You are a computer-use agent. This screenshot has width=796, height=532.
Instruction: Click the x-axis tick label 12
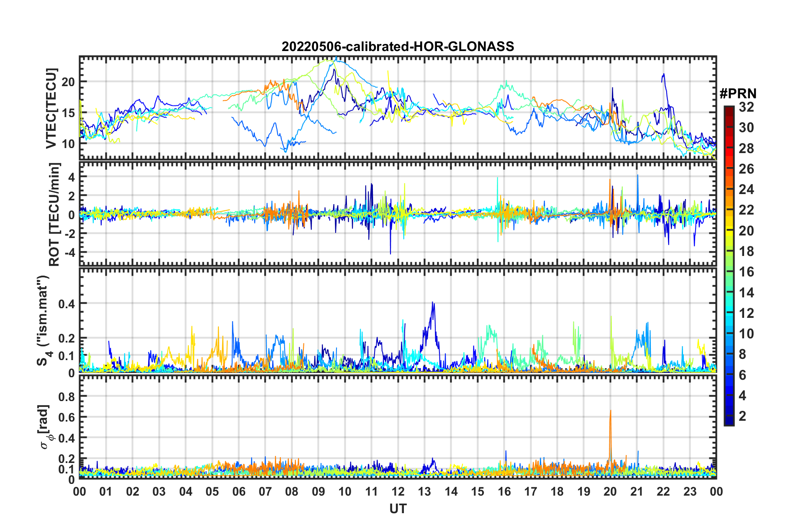(398, 491)
